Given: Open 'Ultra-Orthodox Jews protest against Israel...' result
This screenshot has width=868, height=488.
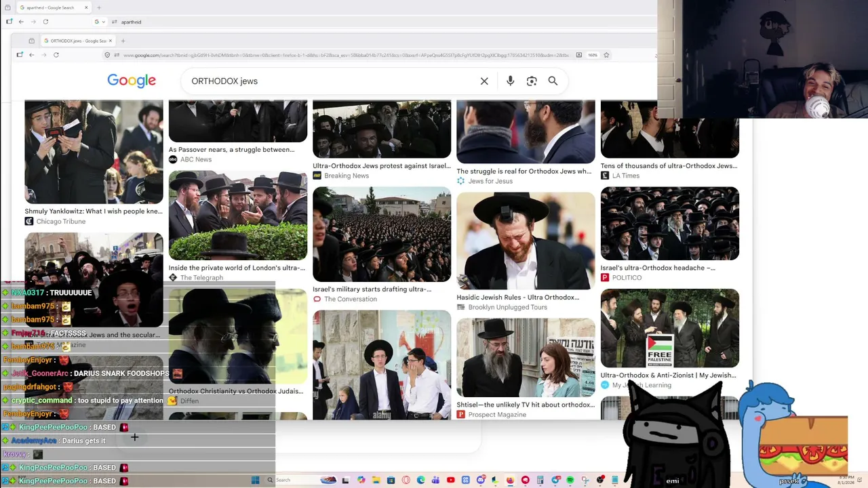Looking at the screenshot, I should click(x=382, y=166).
